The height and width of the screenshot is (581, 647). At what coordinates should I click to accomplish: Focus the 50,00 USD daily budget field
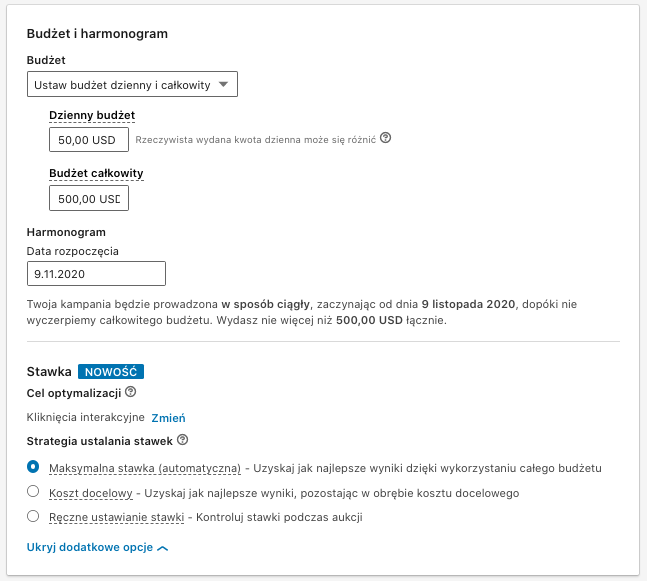(x=89, y=140)
